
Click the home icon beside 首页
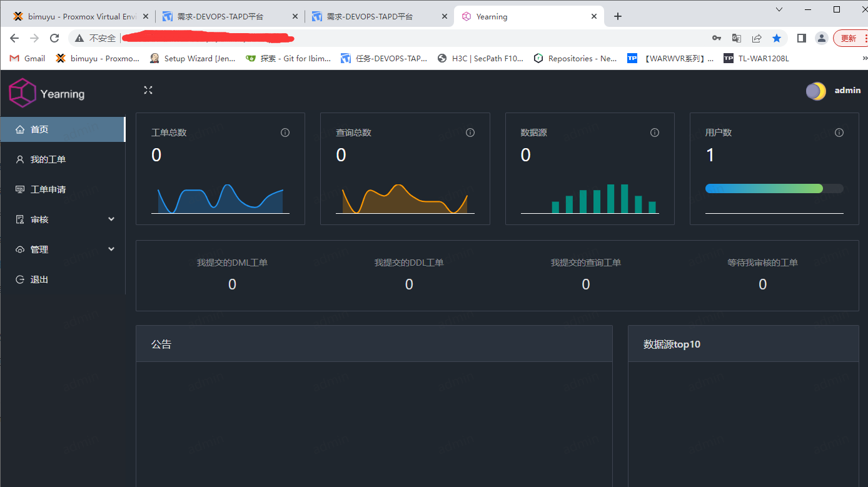20,129
